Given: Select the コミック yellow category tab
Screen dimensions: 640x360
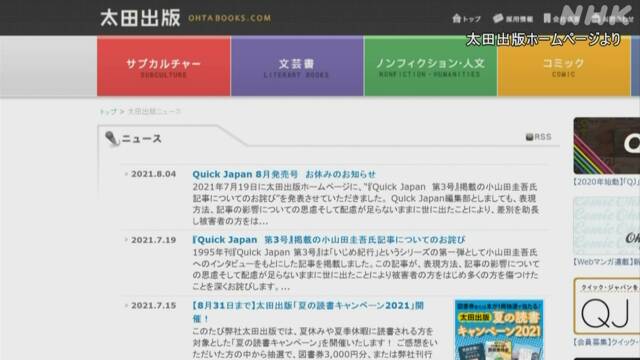Looking at the screenshot, I should click(x=564, y=66).
